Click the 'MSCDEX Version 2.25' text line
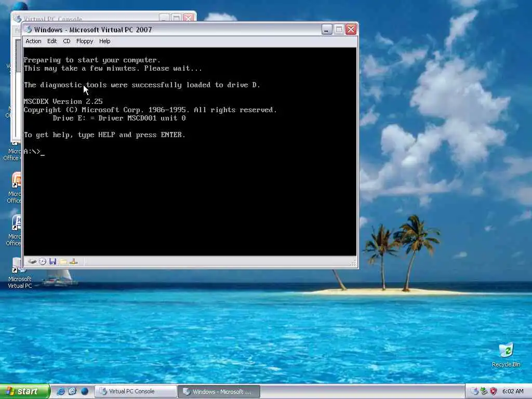Screen dimensions: 532x399 point(63,101)
